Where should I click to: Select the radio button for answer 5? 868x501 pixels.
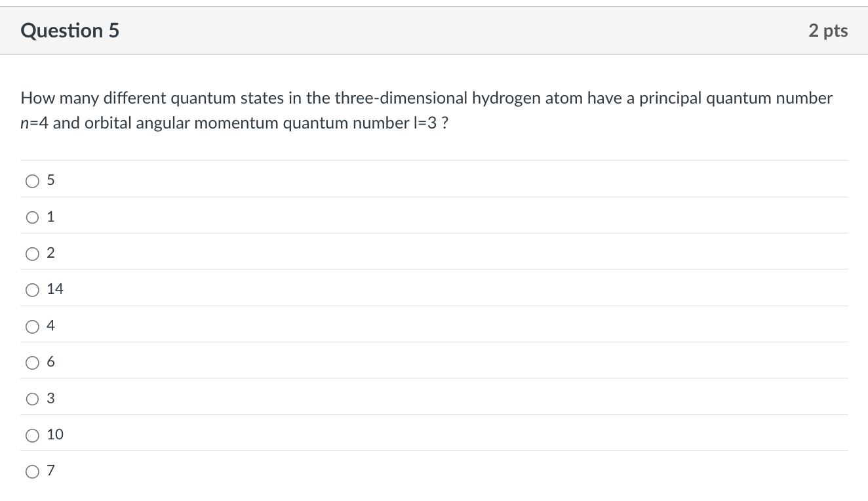pos(32,181)
